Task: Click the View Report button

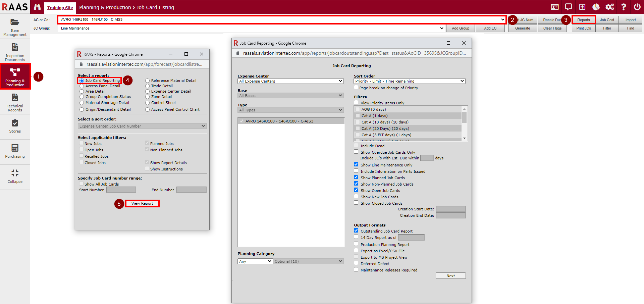Action: [x=142, y=203]
